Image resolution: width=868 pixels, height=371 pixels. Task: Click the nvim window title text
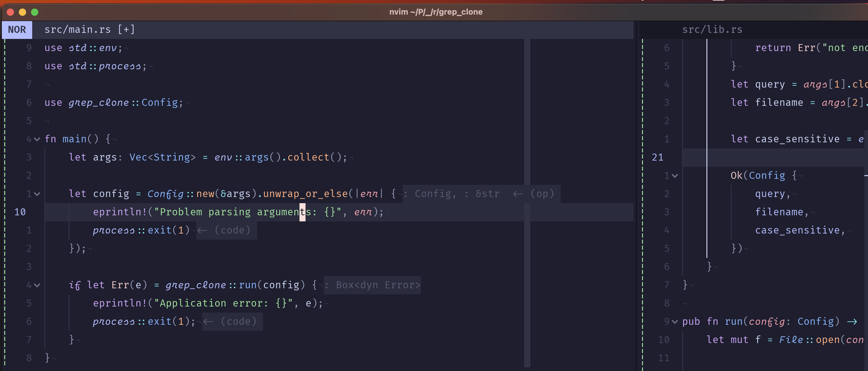(x=436, y=12)
